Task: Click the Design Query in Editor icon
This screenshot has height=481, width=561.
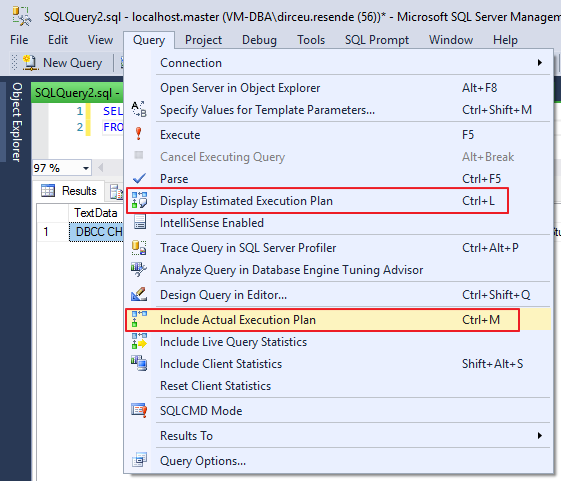Action: coord(139,295)
